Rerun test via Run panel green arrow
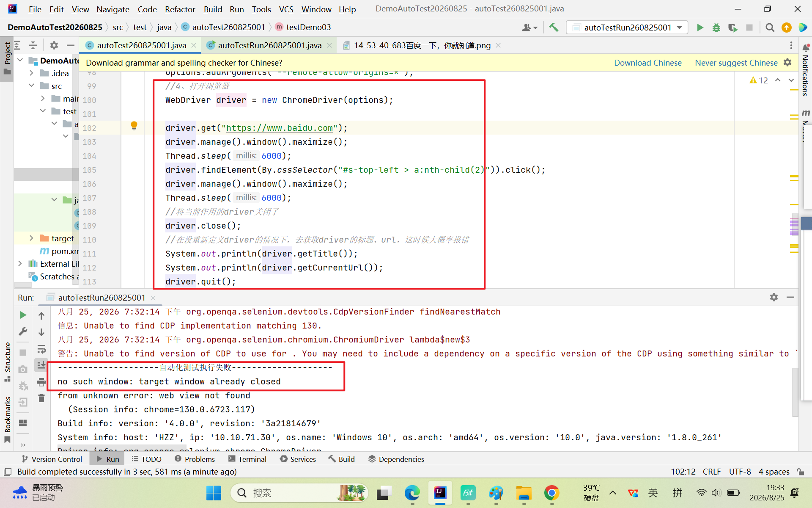The image size is (812, 508). pyautogui.click(x=23, y=315)
